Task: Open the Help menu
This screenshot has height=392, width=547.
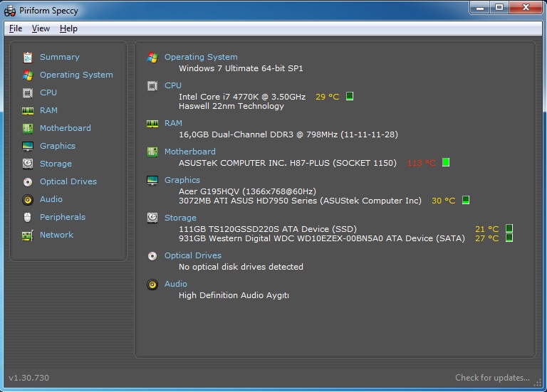Action: click(68, 28)
